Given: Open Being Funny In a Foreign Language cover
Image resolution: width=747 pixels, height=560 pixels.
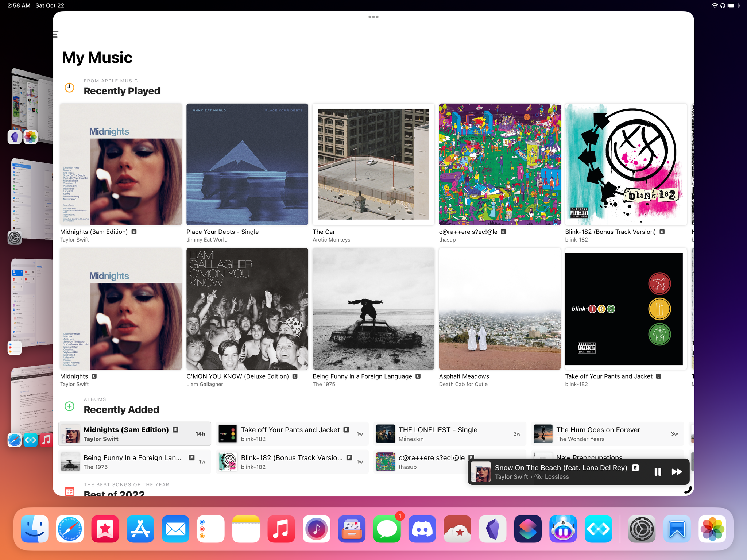Looking at the screenshot, I should coord(373,309).
